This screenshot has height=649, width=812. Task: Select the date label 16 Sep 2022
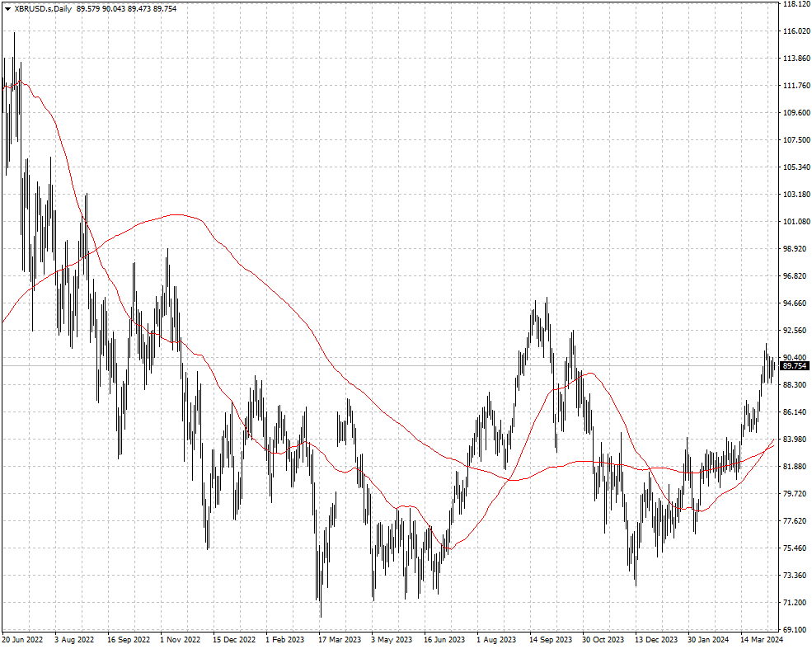(129, 639)
